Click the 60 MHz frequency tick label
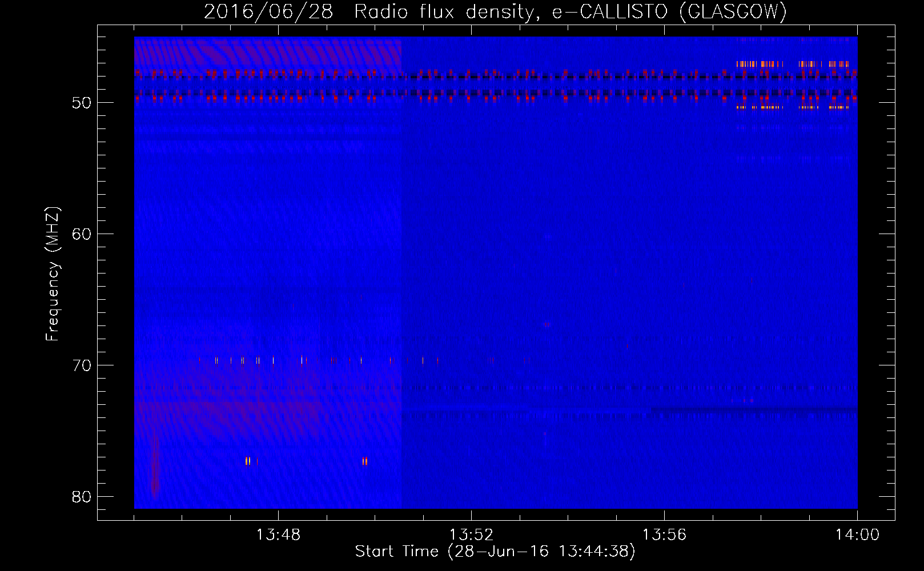This screenshot has height=571, width=924. (82, 234)
